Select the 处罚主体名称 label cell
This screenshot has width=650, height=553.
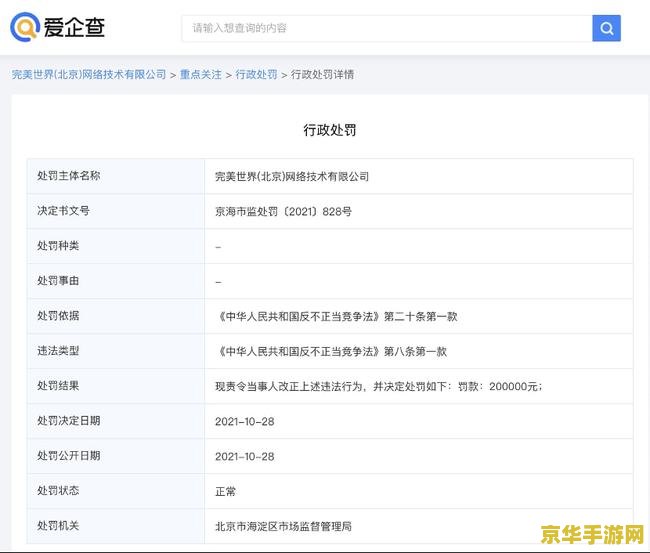pyautogui.click(x=116, y=176)
